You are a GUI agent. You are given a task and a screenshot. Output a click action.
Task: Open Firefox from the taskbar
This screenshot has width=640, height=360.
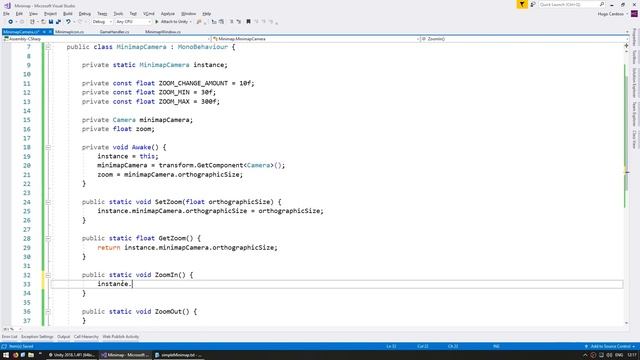pos(16,355)
